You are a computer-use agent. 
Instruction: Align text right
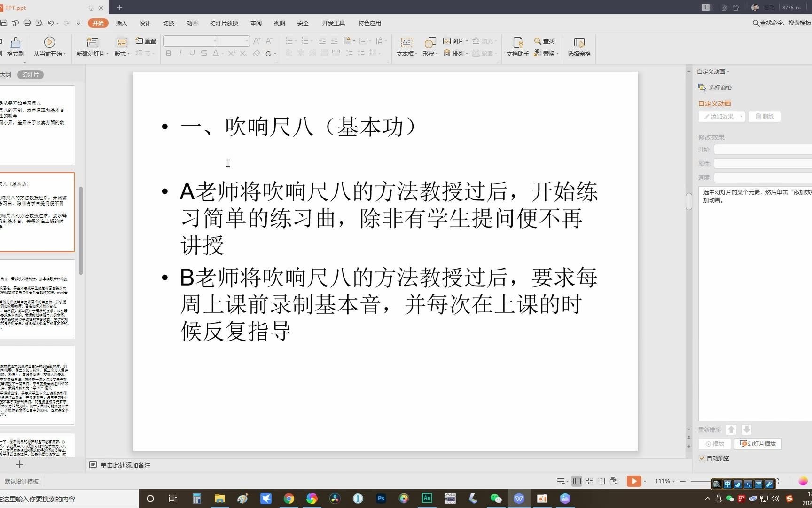[x=312, y=54]
